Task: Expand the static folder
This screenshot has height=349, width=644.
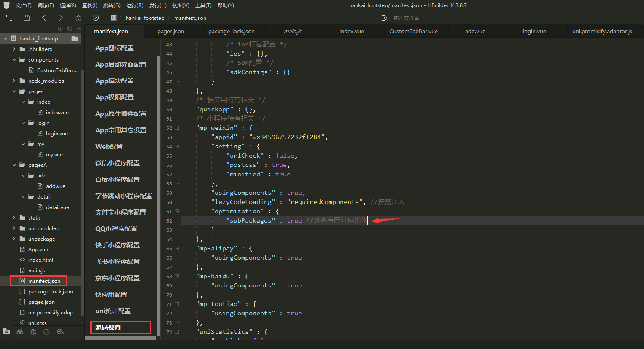Action: 14,217
